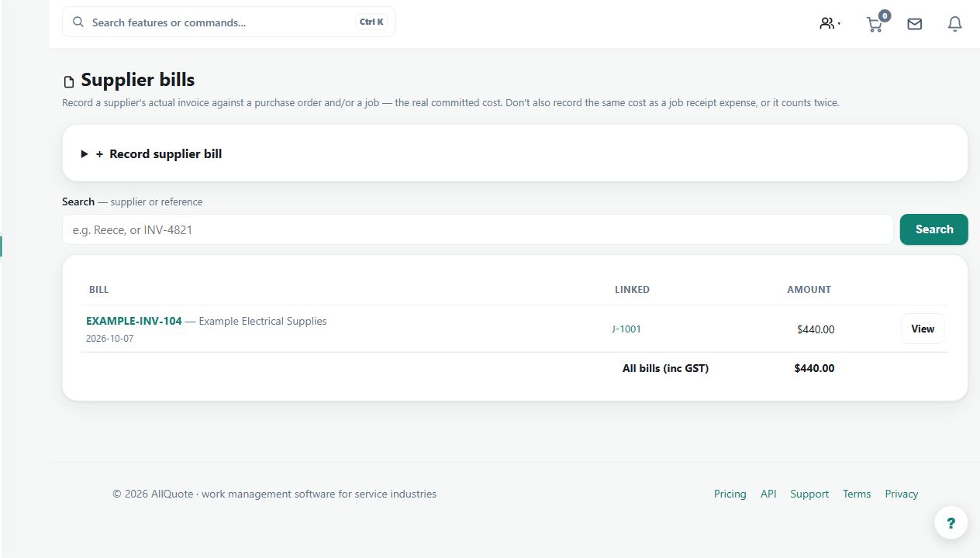Open the Terms footer link
The width and height of the screenshot is (980, 558).
tap(857, 494)
